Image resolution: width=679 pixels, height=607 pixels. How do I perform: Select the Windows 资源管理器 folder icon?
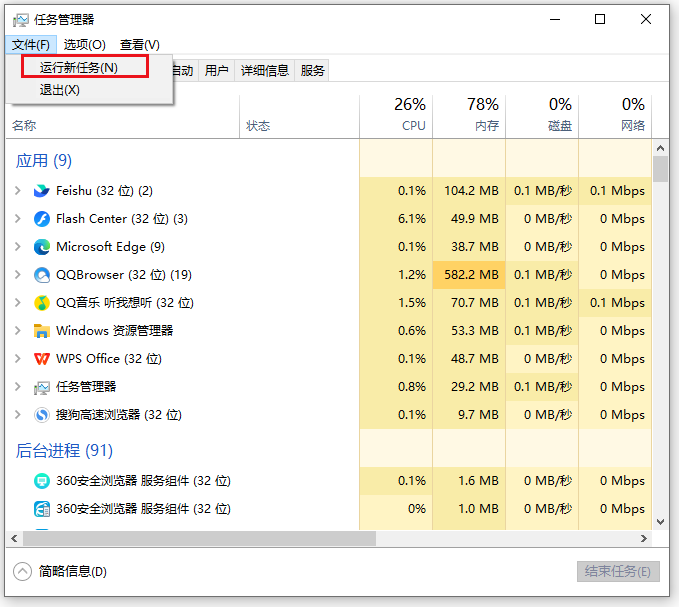point(42,331)
